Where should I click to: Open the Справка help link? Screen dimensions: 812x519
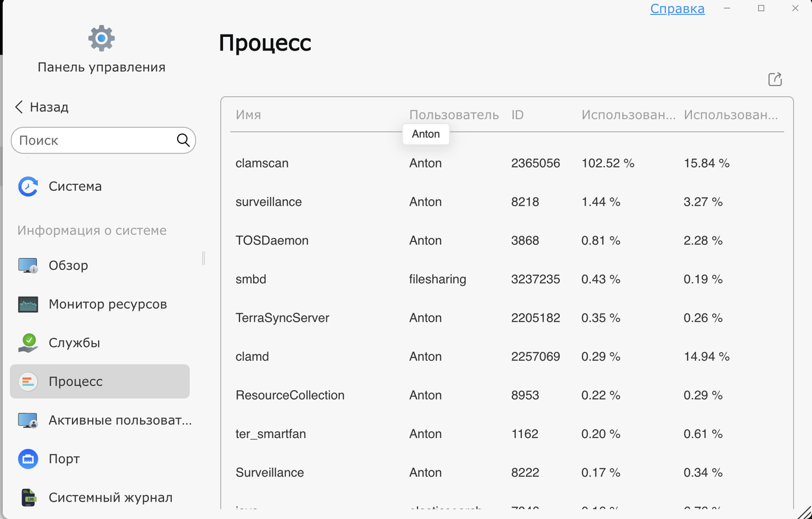coord(677,9)
